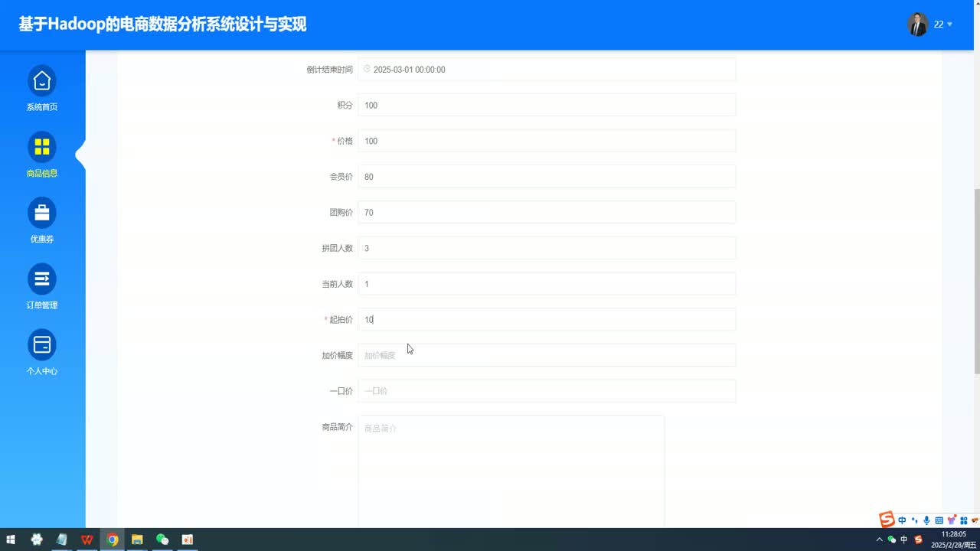Toggle punctuation mode on Sogou IME bar
The width and height of the screenshot is (980, 551).
914,520
